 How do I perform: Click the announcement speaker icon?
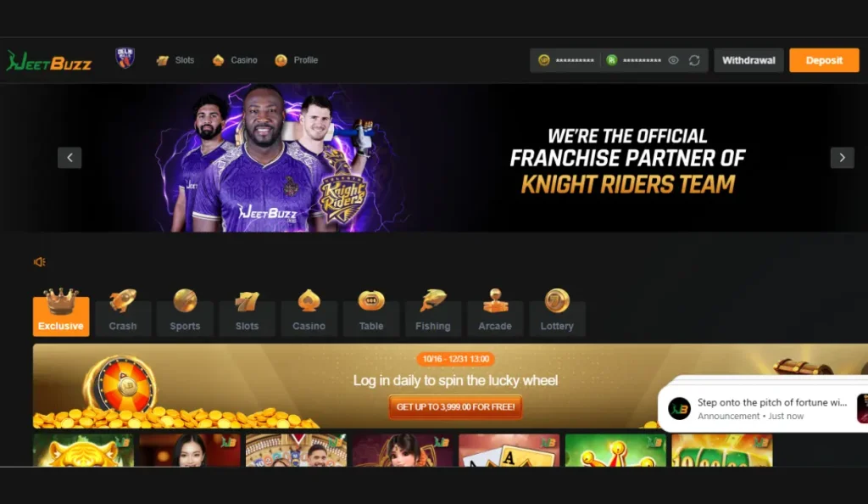click(x=39, y=262)
